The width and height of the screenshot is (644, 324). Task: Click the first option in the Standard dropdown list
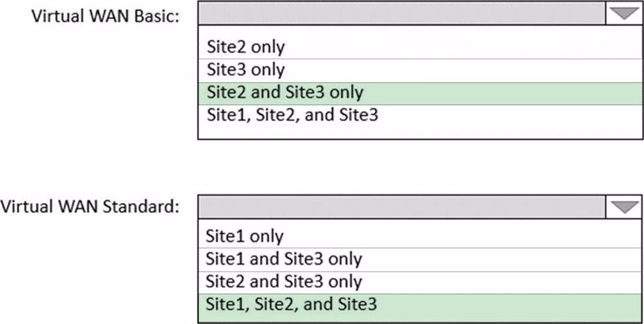point(245,237)
